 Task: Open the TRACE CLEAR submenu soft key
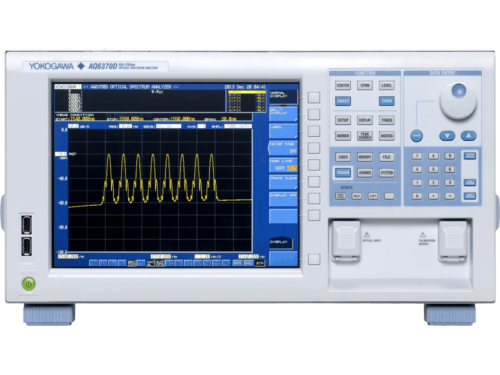click(x=283, y=182)
